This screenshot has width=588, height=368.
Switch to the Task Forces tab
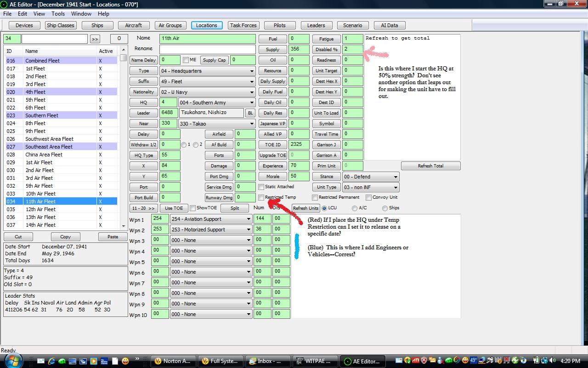[x=243, y=25]
